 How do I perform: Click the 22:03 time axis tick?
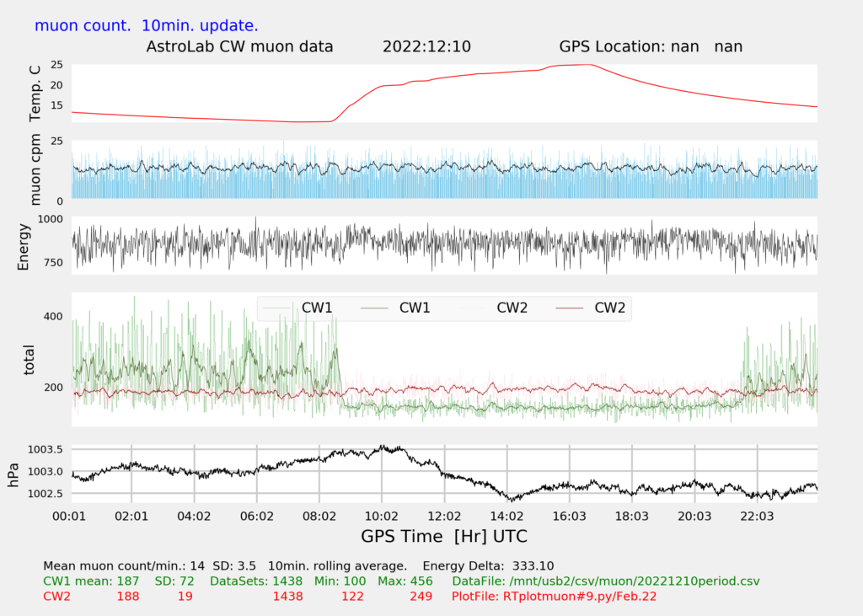757,515
